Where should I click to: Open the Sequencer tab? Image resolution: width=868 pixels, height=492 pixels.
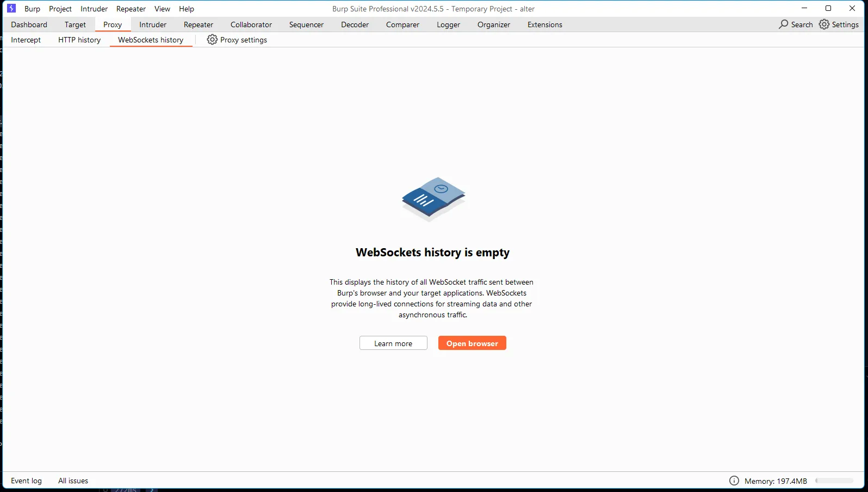tap(306, 24)
